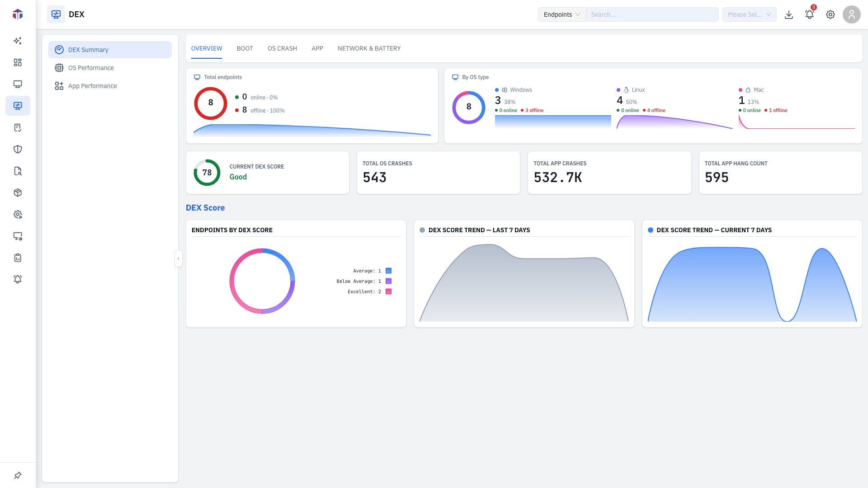The width and height of the screenshot is (868, 488).
Task: Click the Windows endpoint sparkline chart
Action: 553,122
